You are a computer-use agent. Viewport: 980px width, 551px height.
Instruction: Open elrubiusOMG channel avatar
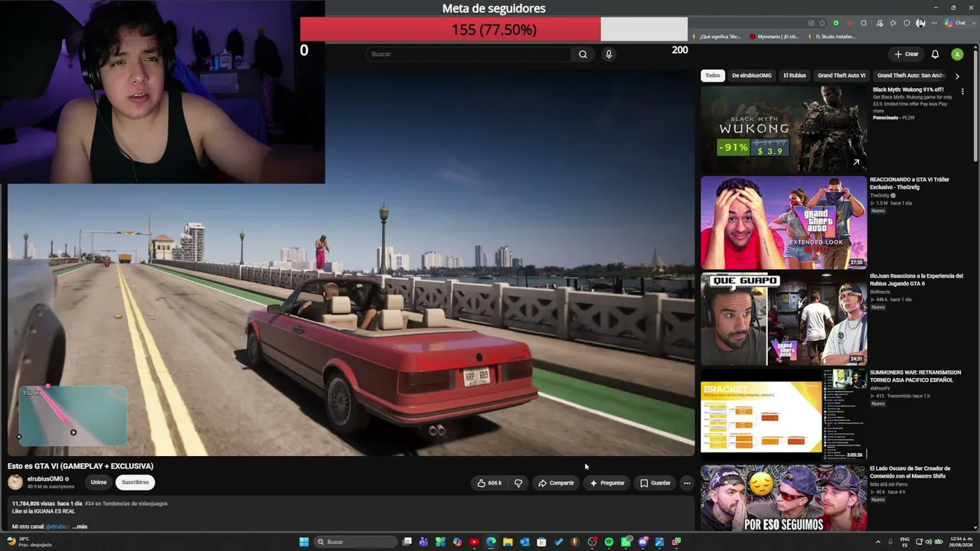(x=15, y=482)
